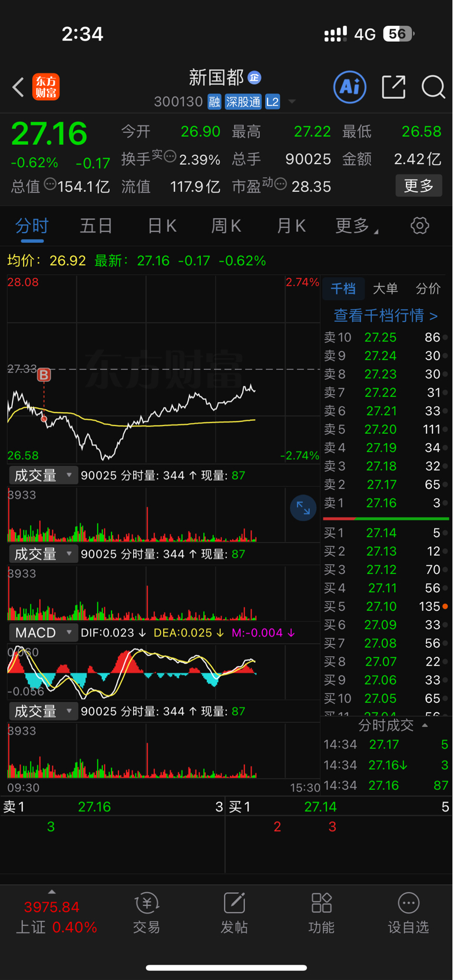
Task: Tap the 流值 117.9亿 value
Action: pyautogui.click(x=195, y=187)
